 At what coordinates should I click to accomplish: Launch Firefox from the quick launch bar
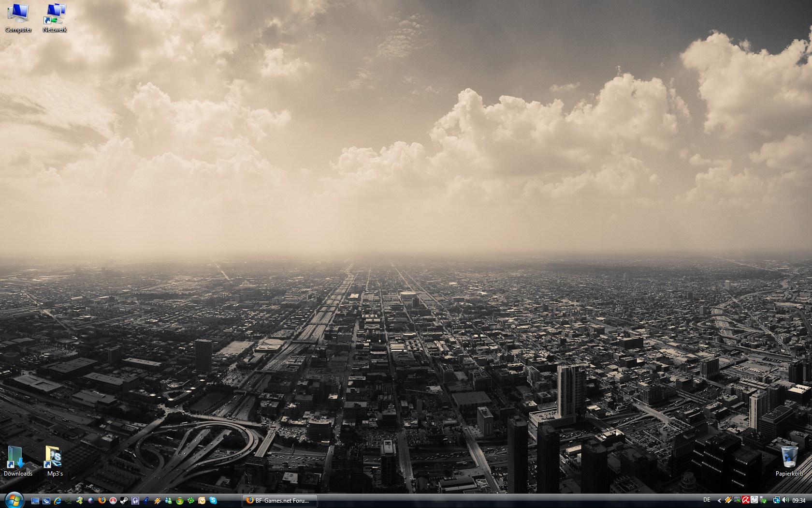pos(102,501)
